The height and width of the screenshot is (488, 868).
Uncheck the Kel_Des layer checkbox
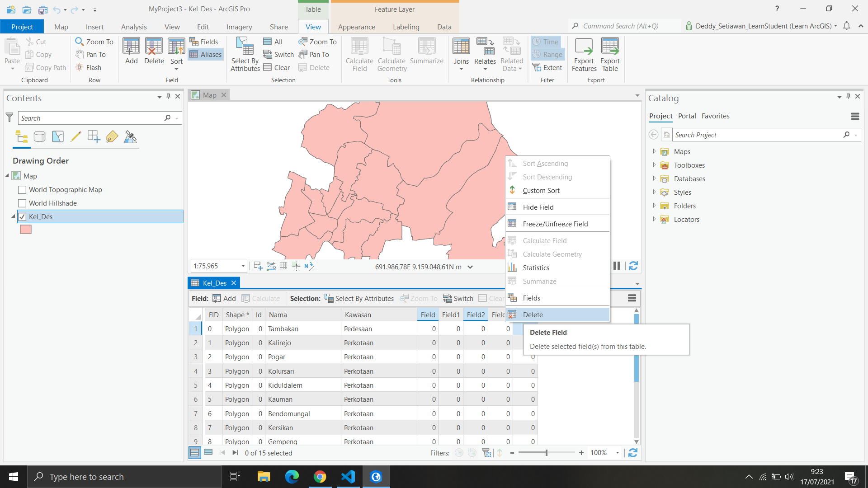pos(22,217)
